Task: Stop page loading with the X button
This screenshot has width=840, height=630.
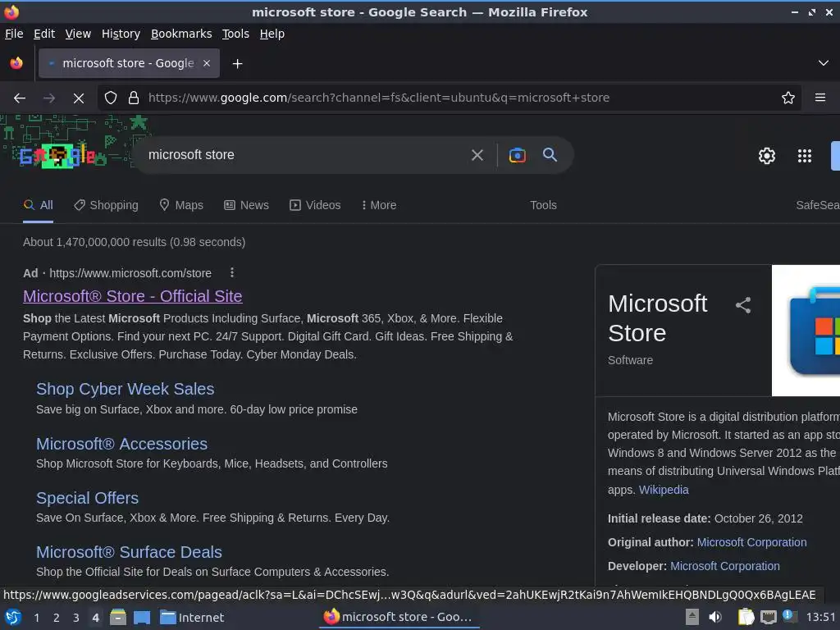Action: [78, 98]
